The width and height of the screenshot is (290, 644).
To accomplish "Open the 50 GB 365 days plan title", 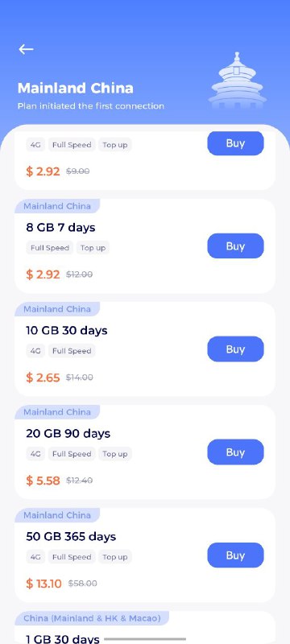I will click(x=71, y=536).
